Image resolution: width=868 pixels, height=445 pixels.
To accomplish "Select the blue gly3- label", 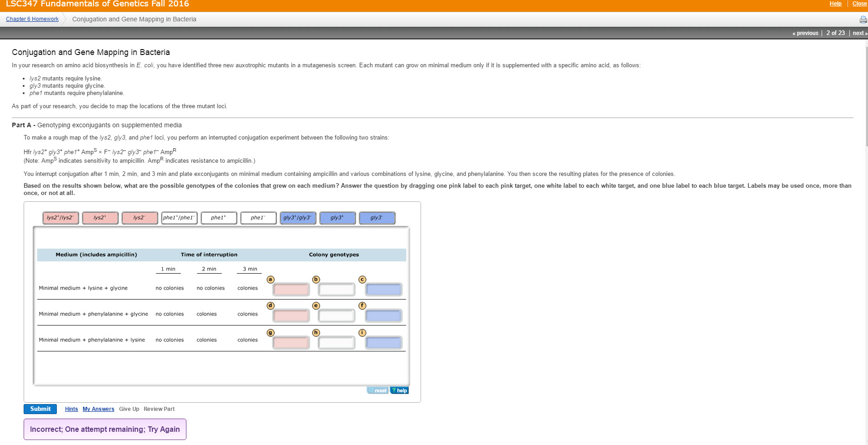I will (377, 218).
